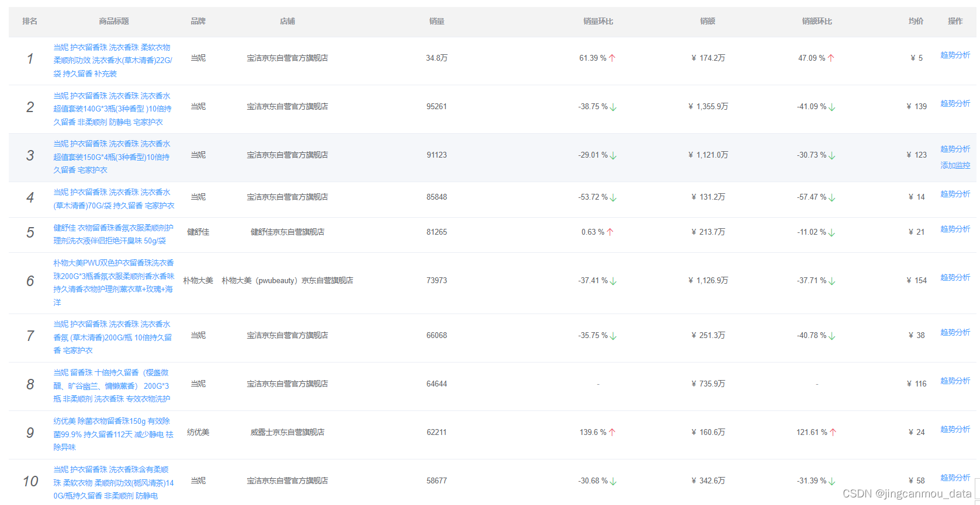Click down arrow beside -38.75 %
The height and width of the screenshot is (505, 980).
[613, 107]
